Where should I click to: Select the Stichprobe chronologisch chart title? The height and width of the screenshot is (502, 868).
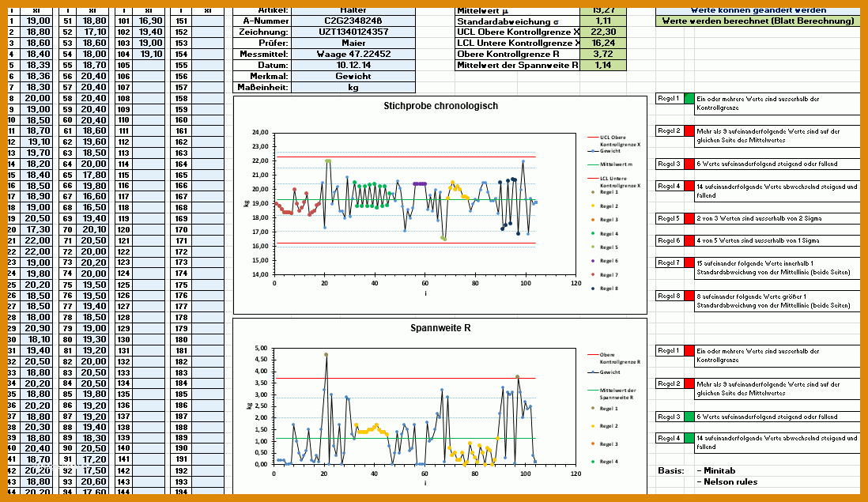440,106
